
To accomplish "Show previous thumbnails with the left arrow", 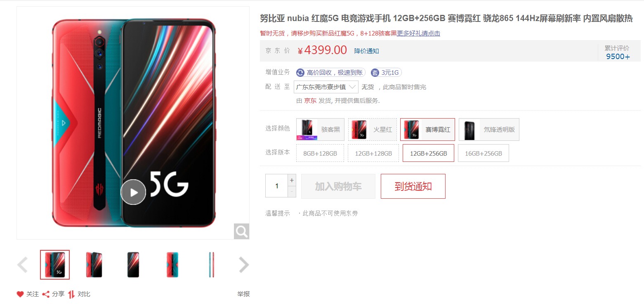I will (22, 265).
